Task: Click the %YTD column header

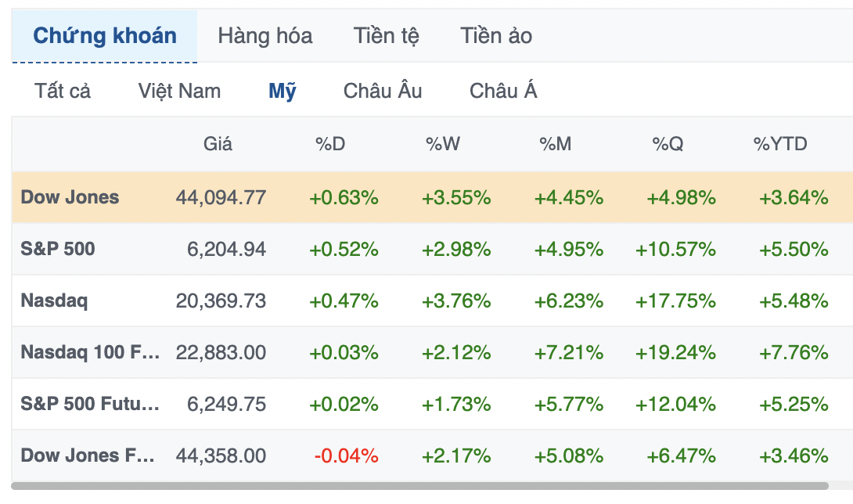Action: point(779,144)
